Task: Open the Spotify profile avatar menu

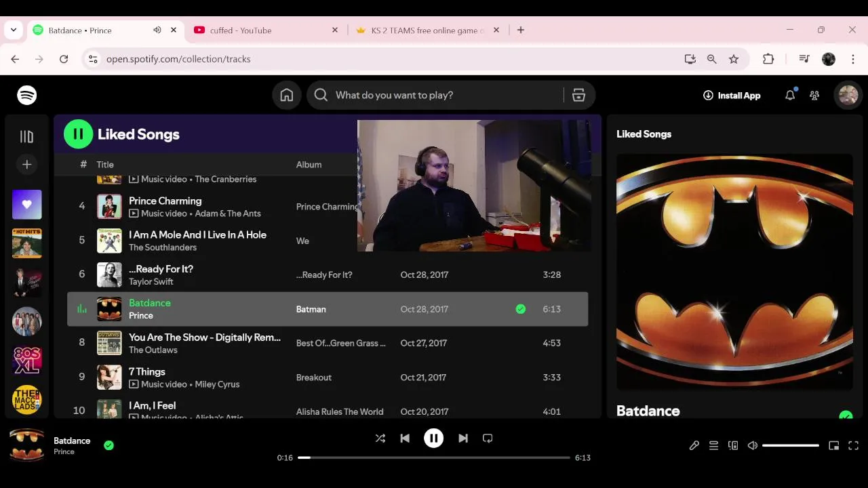Action: click(x=848, y=96)
